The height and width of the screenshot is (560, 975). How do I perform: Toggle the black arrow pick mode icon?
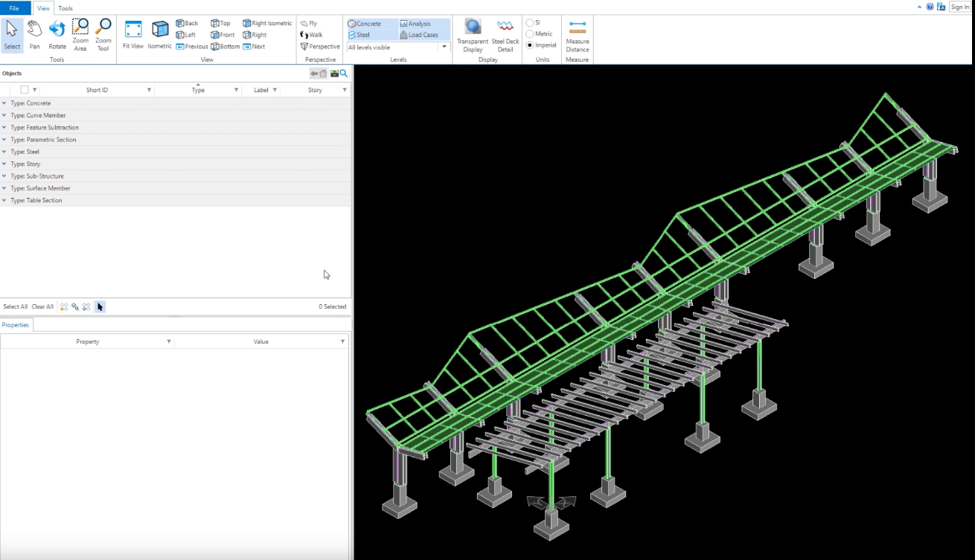point(100,306)
